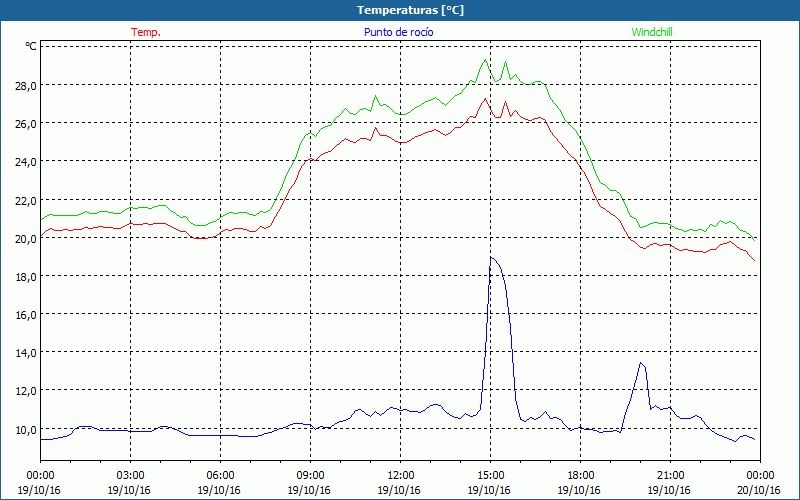Click the 26,0 y-axis value

tap(26, 123)
